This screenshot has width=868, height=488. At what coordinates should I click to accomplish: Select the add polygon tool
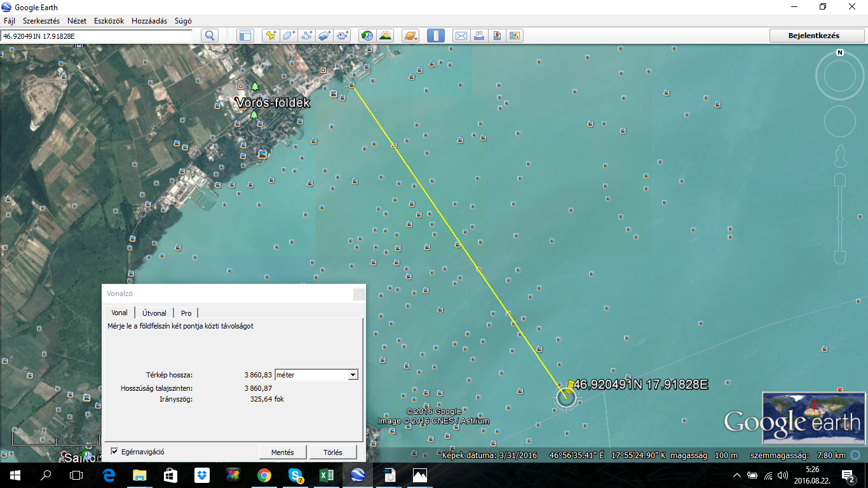289,36
